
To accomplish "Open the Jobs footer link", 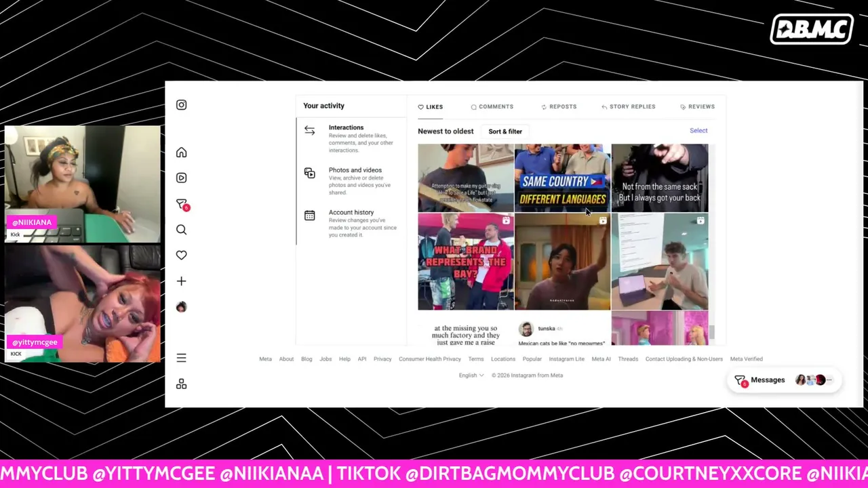I will pos(325,359).
